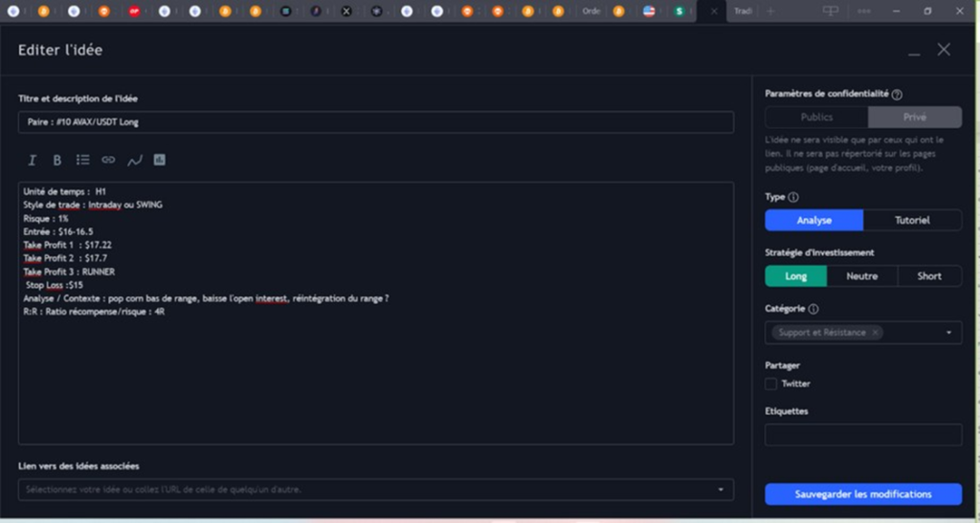
Task: Set privacy to Publics
Action: [x=816, y=118]
